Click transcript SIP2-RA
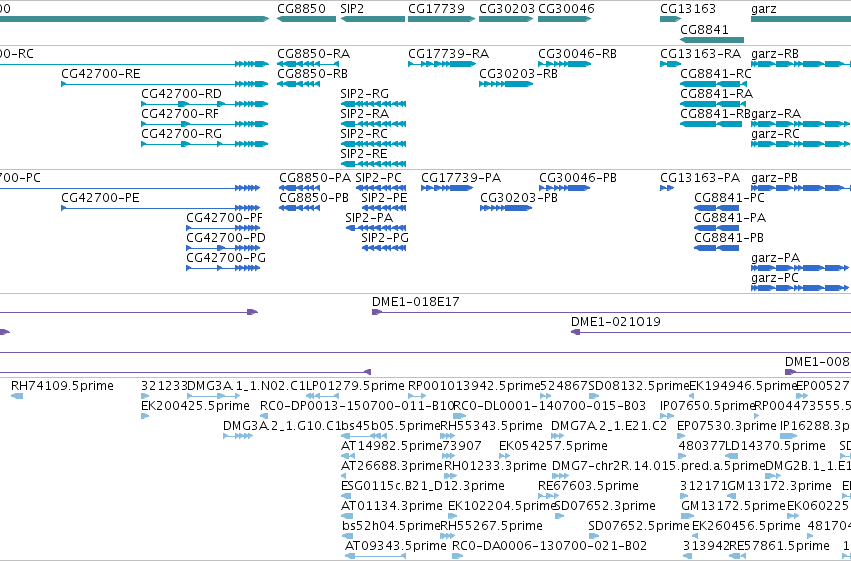The width and height of the screenshot is (851, 561). (373, 124)
